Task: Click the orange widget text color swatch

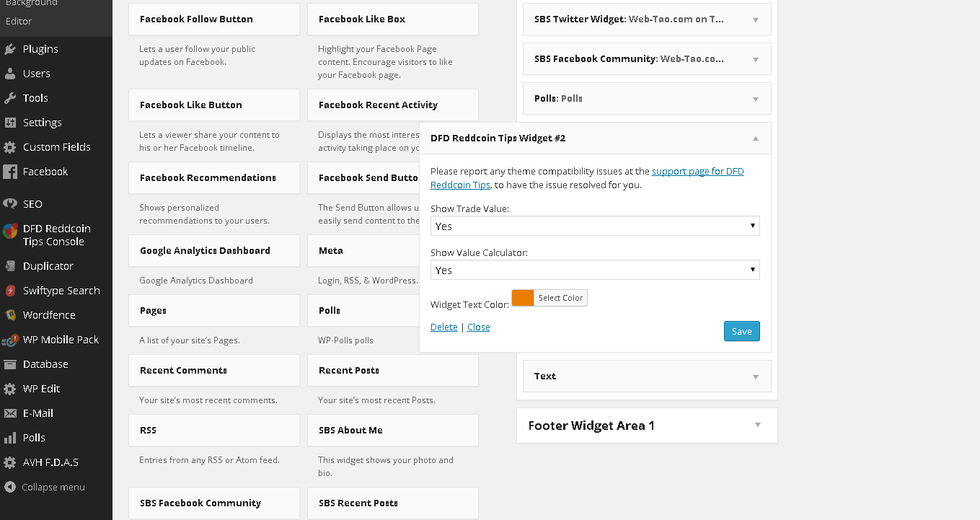Action: coord(523,298)
